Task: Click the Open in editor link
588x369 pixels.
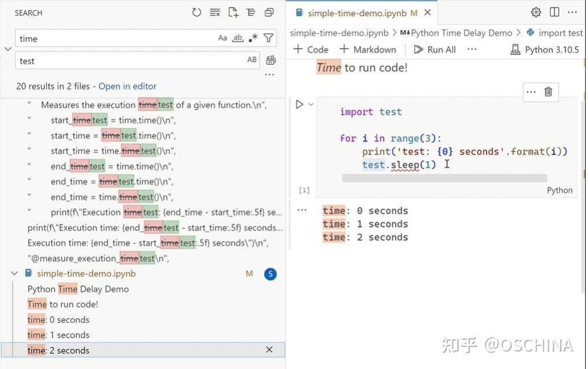Action: [x=127, y=86]
